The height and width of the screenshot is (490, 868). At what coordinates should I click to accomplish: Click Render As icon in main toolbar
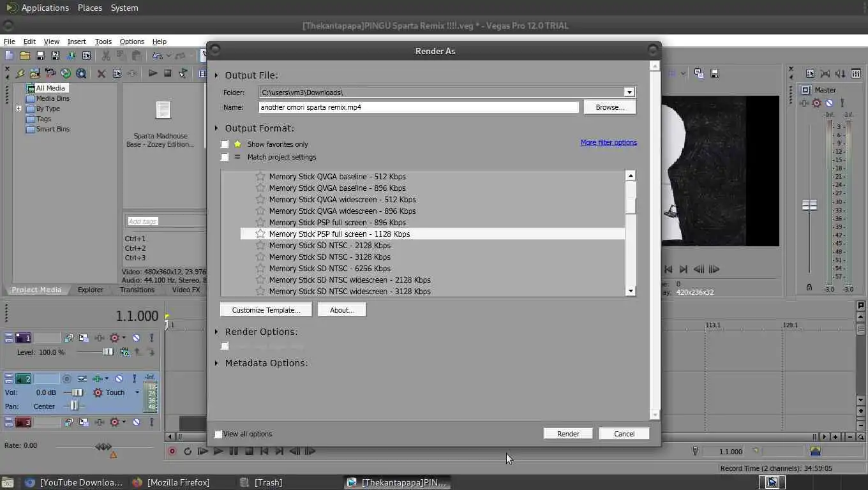70,56
